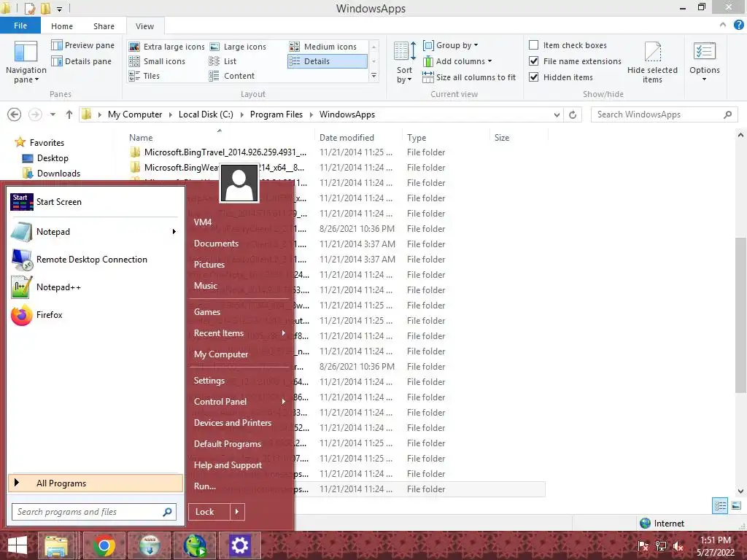Image resolution: width=747 pixels, height=560 pixels.
Task: Open the Sort by dropdown
Action: point(404,63)
